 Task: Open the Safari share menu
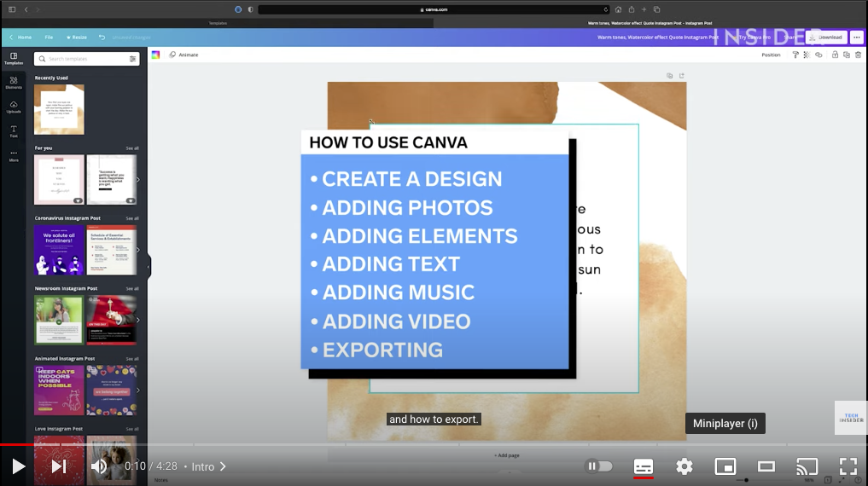631,9
